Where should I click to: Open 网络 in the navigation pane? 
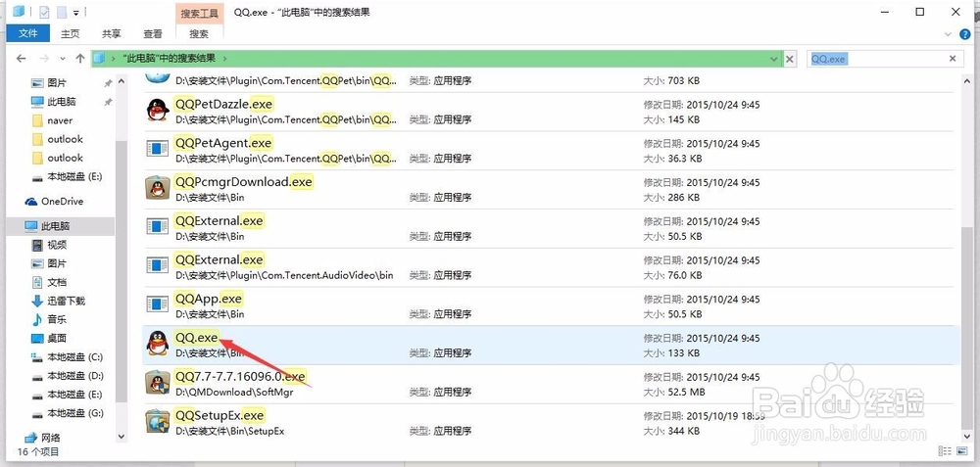tap(42, 438)
